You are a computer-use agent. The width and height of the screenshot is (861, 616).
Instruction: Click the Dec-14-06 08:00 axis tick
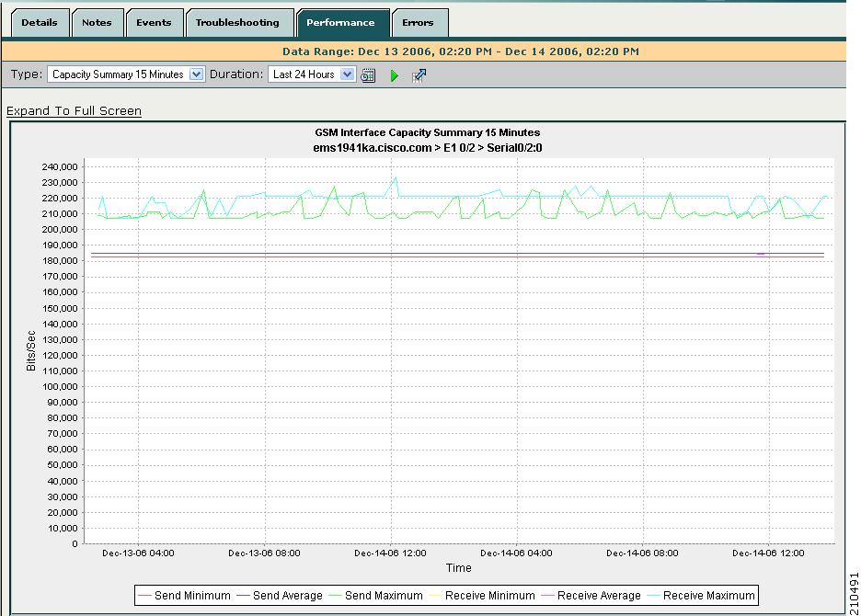642,553
